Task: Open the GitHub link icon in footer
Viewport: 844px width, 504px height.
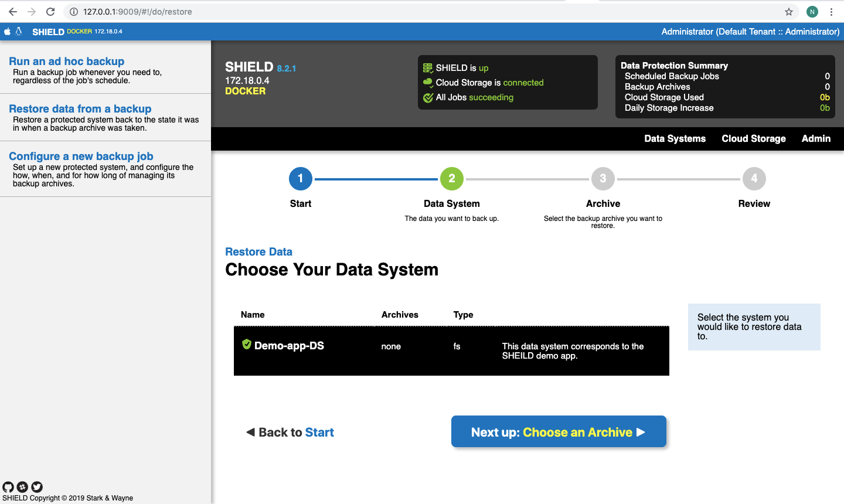Action: tap(8, 487)
